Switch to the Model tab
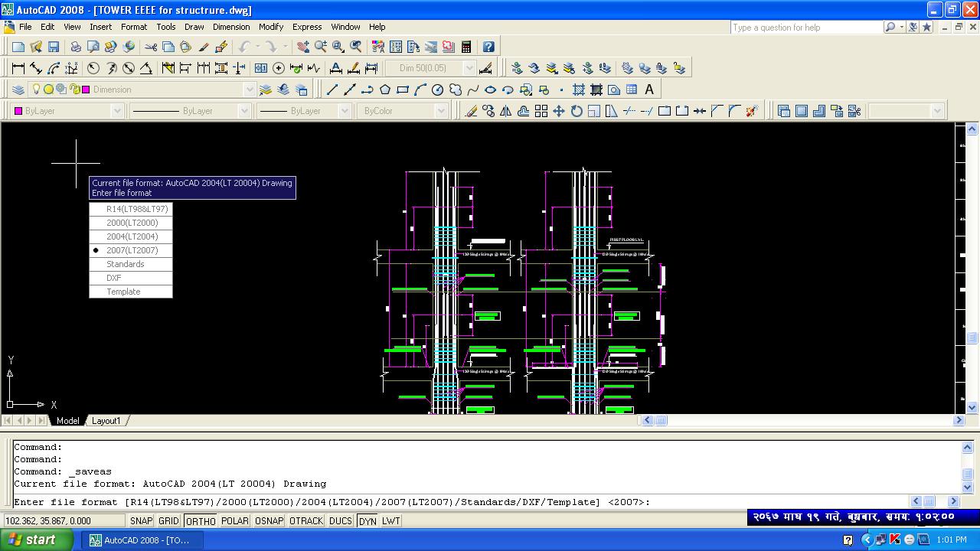The image size is (980, 551). (67, 421)
